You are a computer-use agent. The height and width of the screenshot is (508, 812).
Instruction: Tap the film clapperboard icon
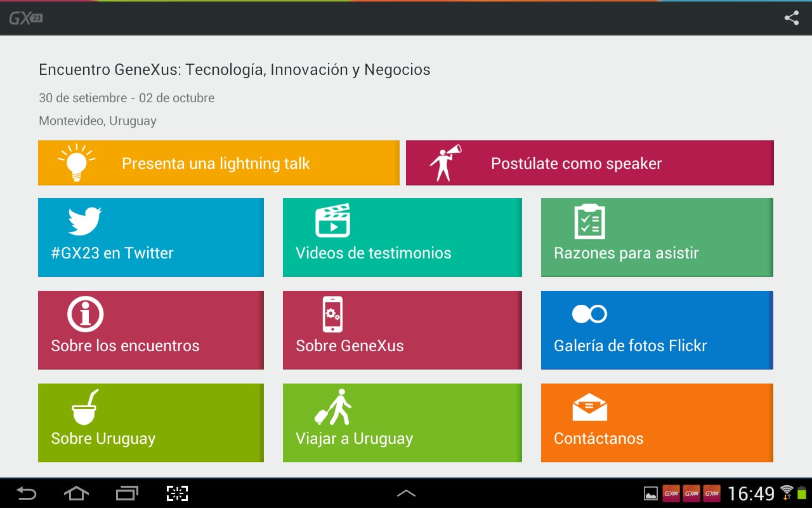click(x=333, y=220)
